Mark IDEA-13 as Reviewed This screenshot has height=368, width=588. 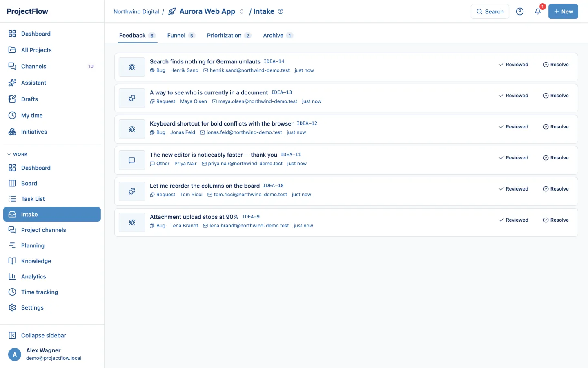[x=513, y=96]
